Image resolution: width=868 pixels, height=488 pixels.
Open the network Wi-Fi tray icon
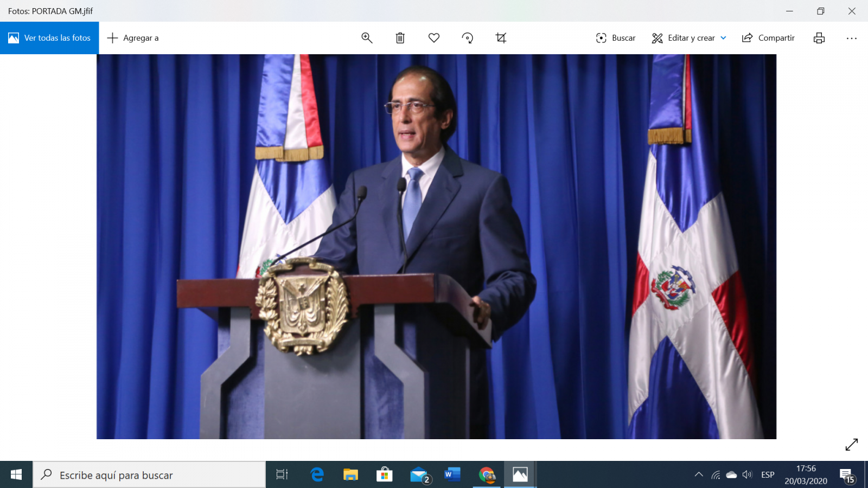(716, 475)
